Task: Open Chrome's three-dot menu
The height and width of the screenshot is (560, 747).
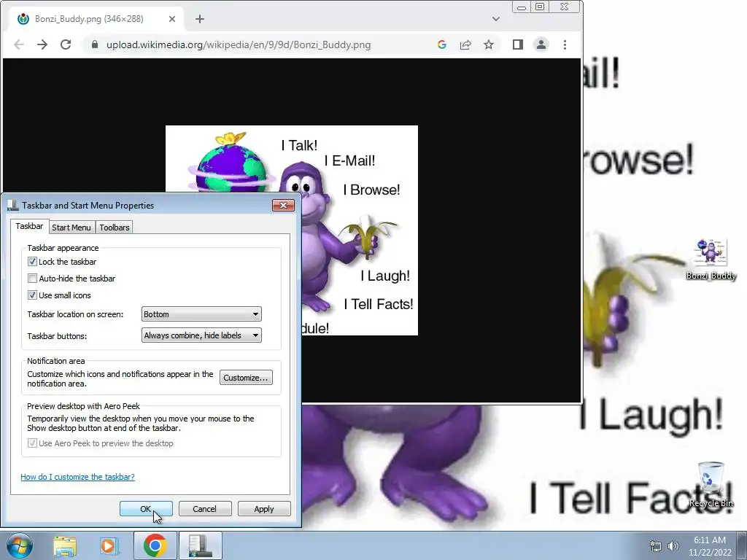Action: click(565, 44)
